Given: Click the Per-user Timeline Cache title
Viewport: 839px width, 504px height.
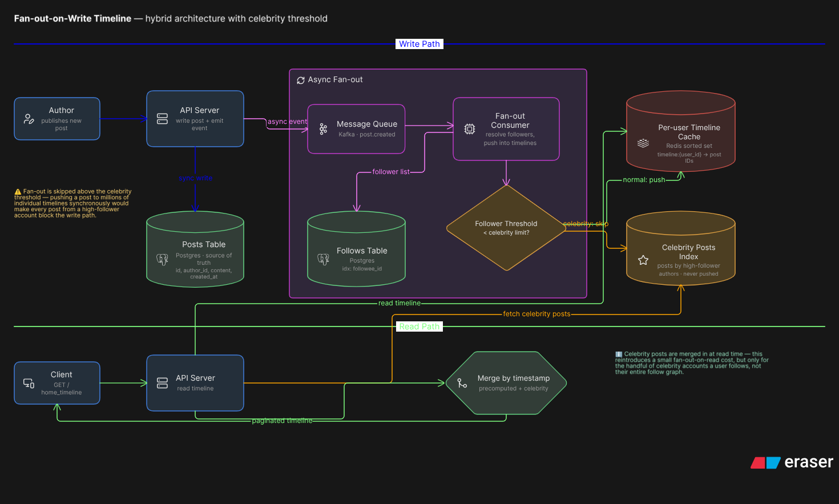Looking at the screenshot, I should tap(689, 132).
